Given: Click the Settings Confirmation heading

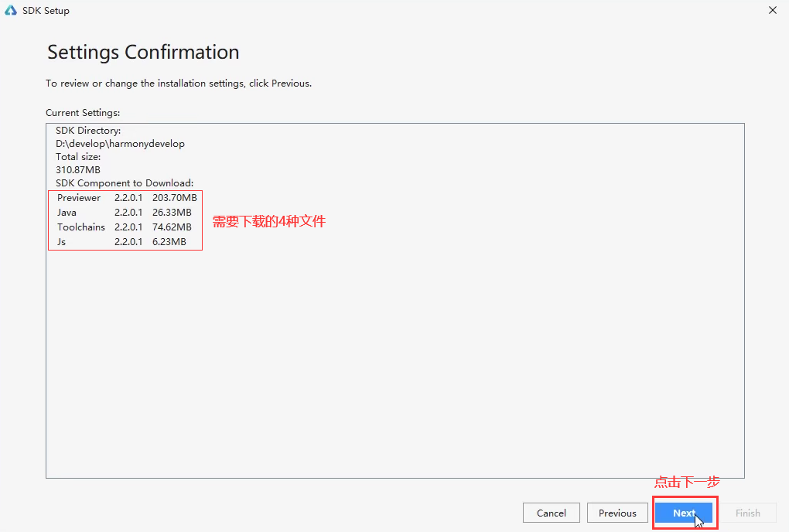Looking at the screenshot, I should (143, 53).
